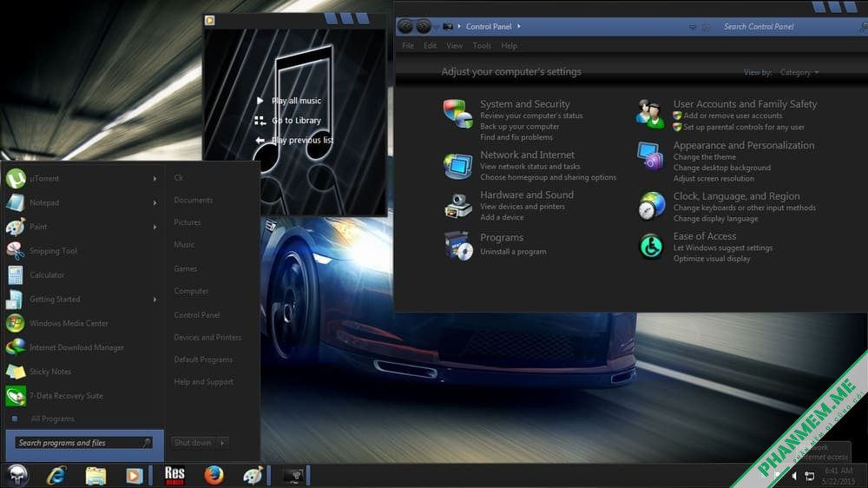868x488 pixels.
Task: Click the Programs category icon
Action: 458,246
